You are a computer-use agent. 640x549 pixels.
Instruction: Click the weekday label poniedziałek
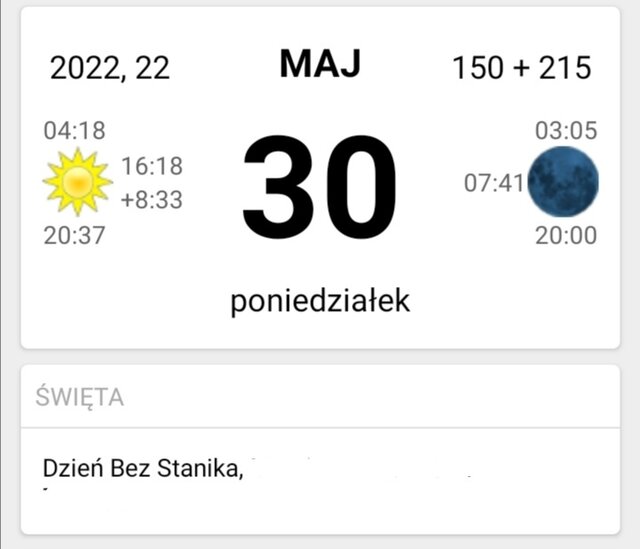[x=319, y=301]
